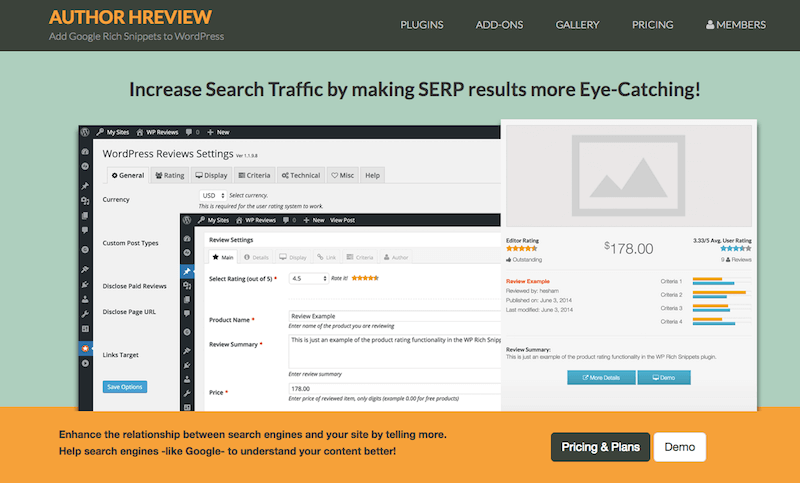The height and width of the screenshot is (483, 800).
Task: Open the ADD-ONS menu item
Action: tap(499, 25)
